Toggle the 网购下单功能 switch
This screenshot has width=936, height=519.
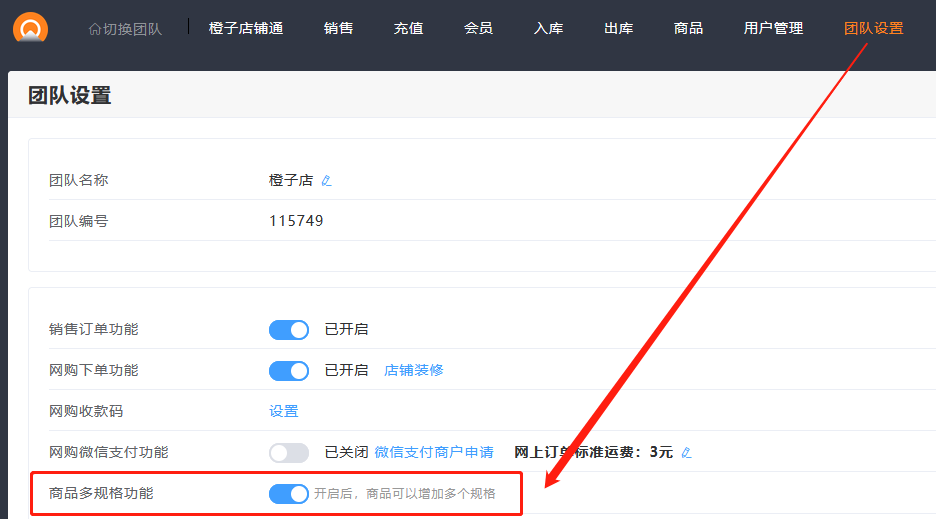(289, 371)
